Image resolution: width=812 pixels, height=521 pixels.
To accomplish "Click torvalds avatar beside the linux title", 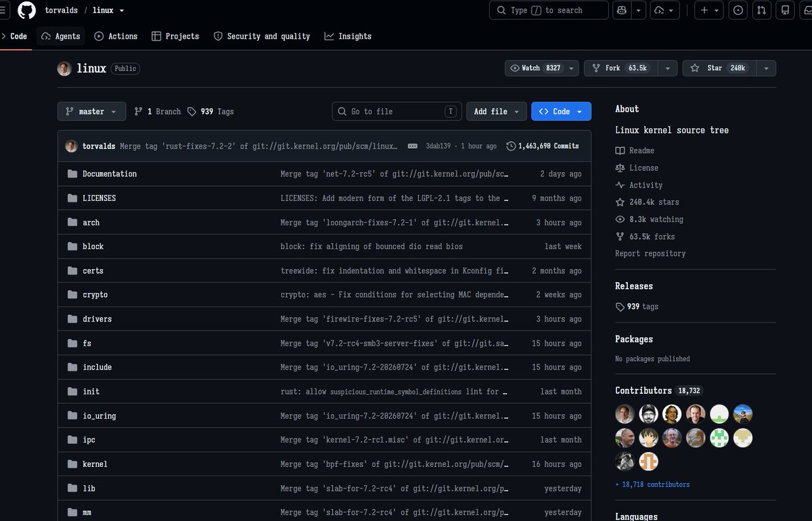I will click(64, 68).
